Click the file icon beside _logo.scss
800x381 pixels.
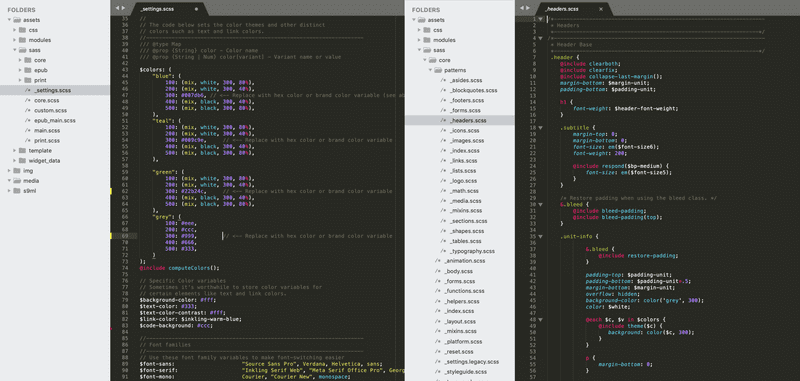pos(443,181)
